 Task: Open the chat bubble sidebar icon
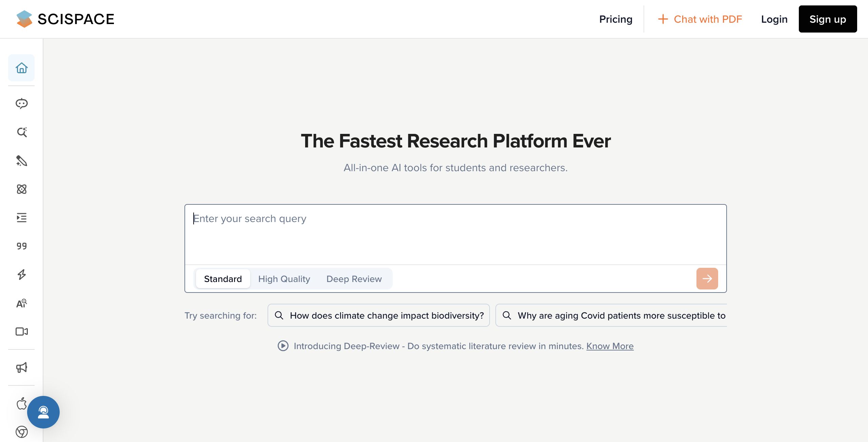[x=21, y=103]
